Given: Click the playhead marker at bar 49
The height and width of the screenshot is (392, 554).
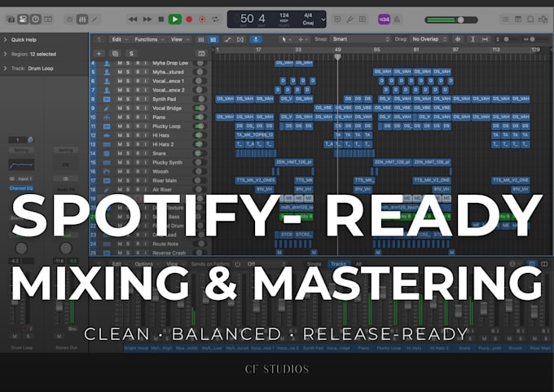Looking at the screenshot, I should click(x=338, y=56).
